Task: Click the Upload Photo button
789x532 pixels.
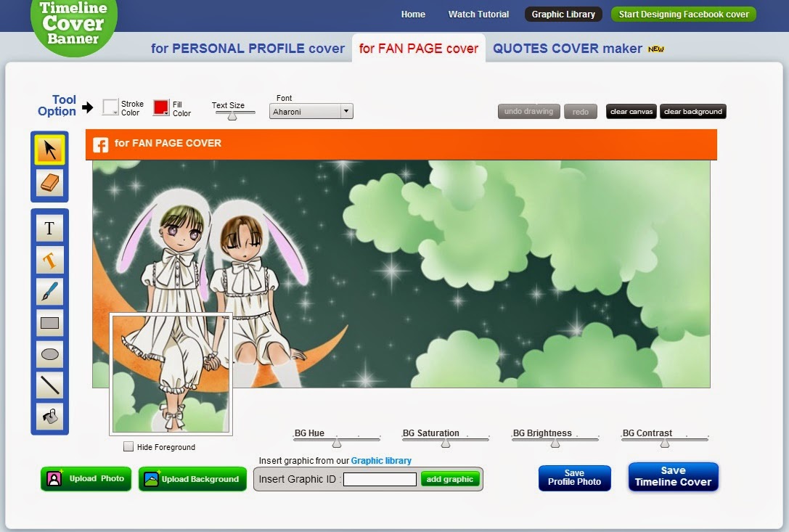Action: coord(86,478)
